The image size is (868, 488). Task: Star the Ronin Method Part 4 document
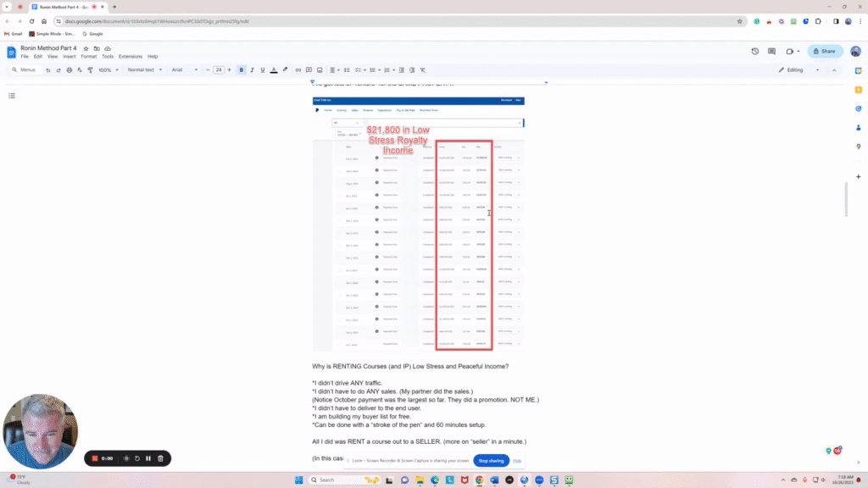[86, 48]
